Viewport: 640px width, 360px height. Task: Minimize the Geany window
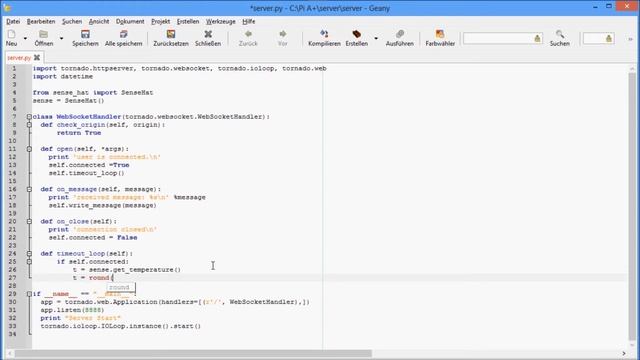click(595, 7)
